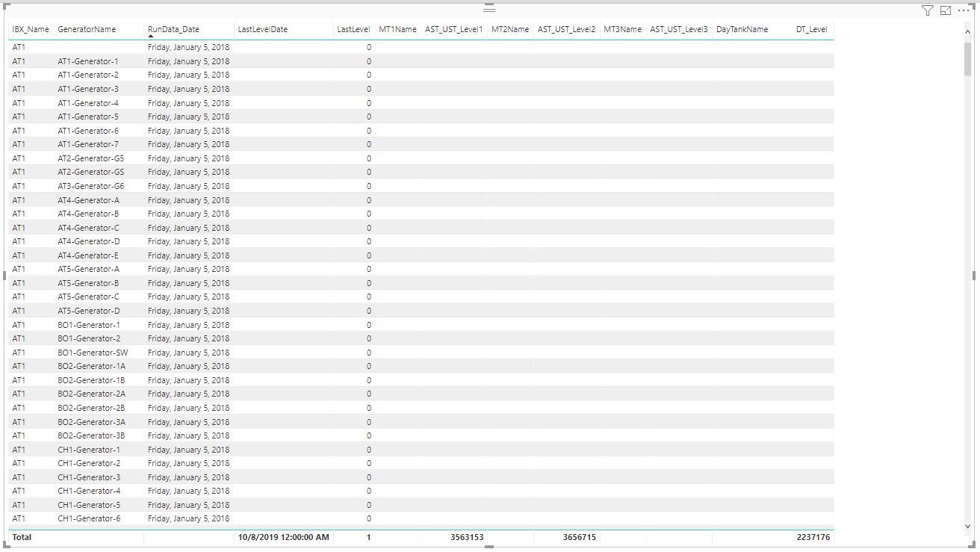Click MT3Name column header
Screen dimensions: 980x552
pos(623,29)
